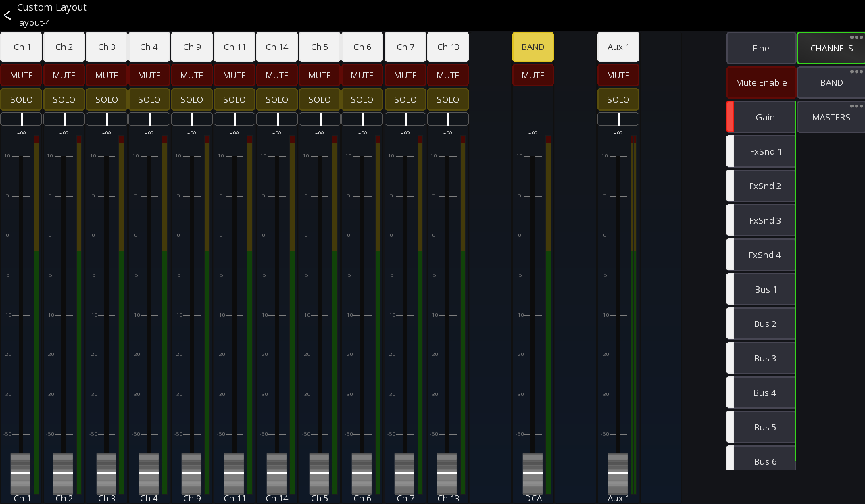
Task: Click the Ch 4 pan control
Action: point(149,119)
